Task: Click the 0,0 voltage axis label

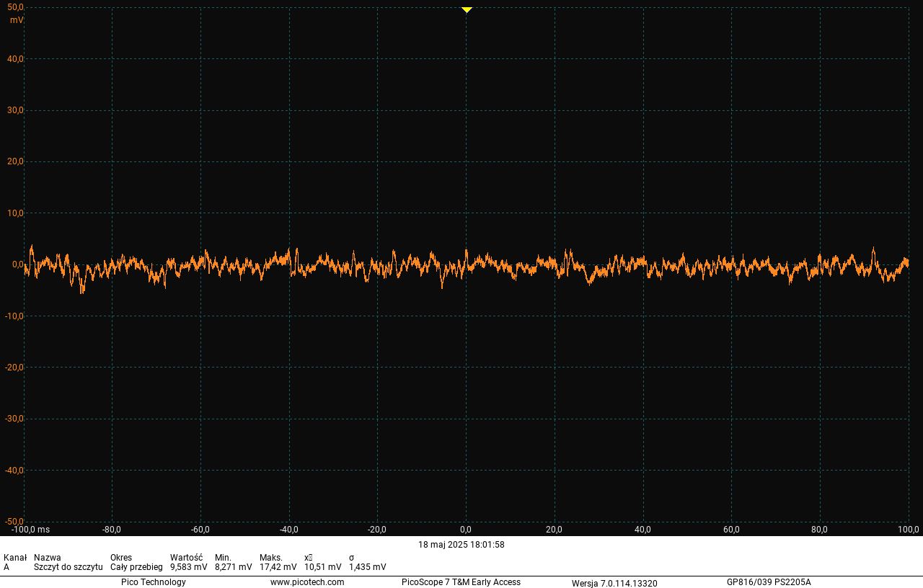Action: point(18,264)
